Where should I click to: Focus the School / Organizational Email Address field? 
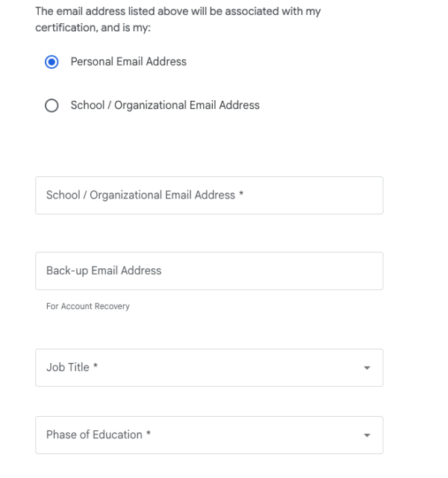209,196
